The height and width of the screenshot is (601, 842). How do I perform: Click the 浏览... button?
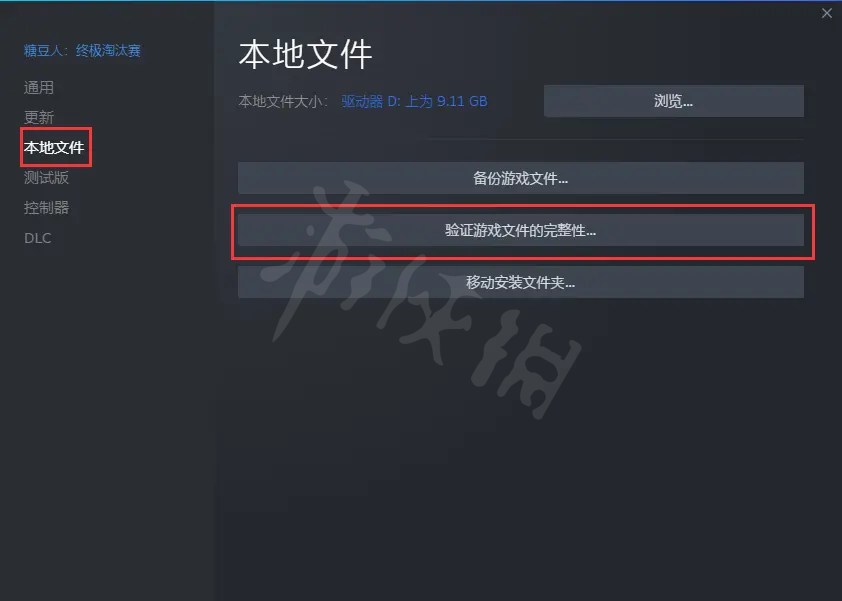(x=673, y=101)
